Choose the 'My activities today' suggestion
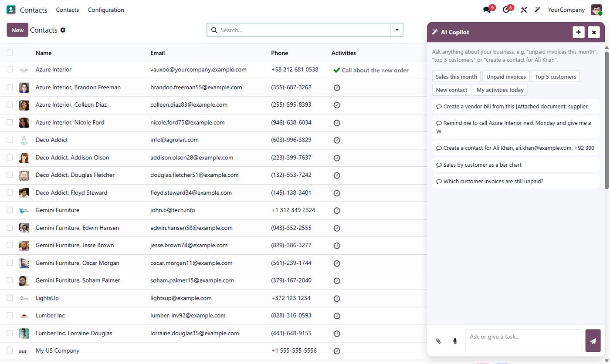This screenshot has width=610, height=364. [x=500, y=90]
